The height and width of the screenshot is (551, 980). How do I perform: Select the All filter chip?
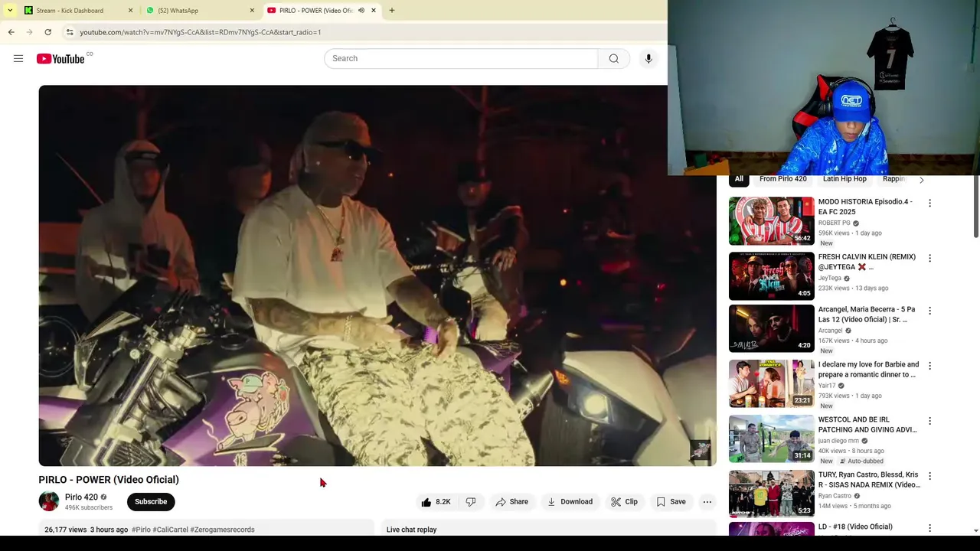[739, 179]
